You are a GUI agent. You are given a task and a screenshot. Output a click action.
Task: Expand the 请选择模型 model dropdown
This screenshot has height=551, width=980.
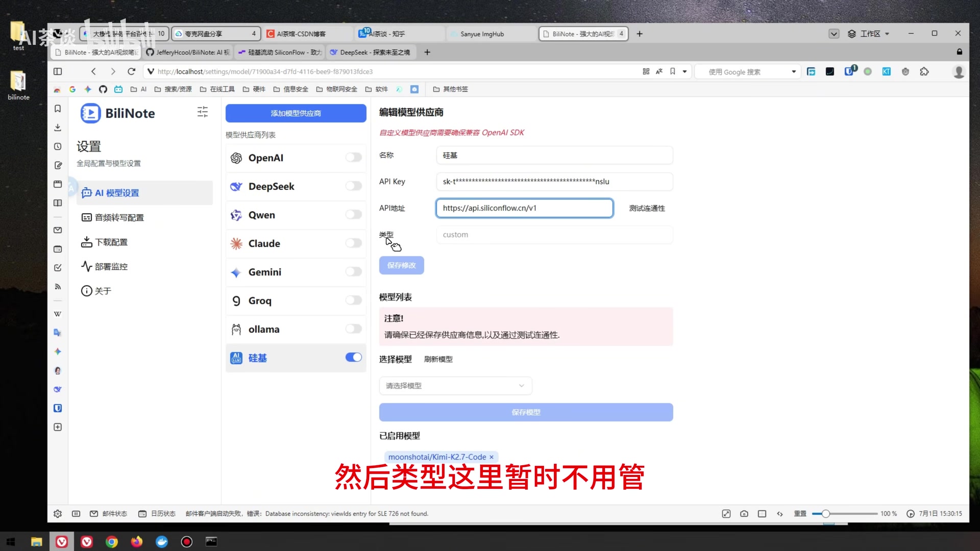tap(455, 386)
